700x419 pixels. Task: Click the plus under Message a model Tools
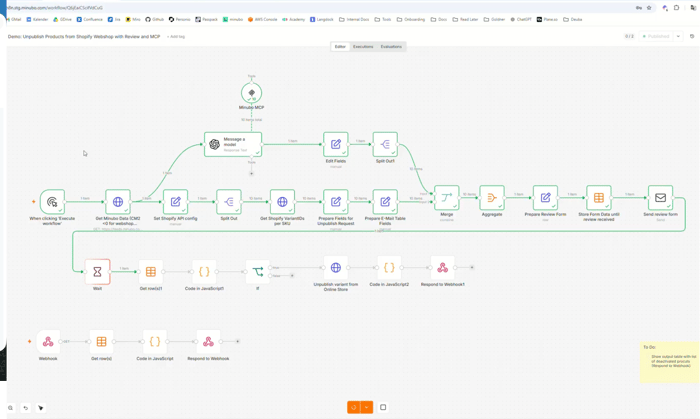coord(251,174)
